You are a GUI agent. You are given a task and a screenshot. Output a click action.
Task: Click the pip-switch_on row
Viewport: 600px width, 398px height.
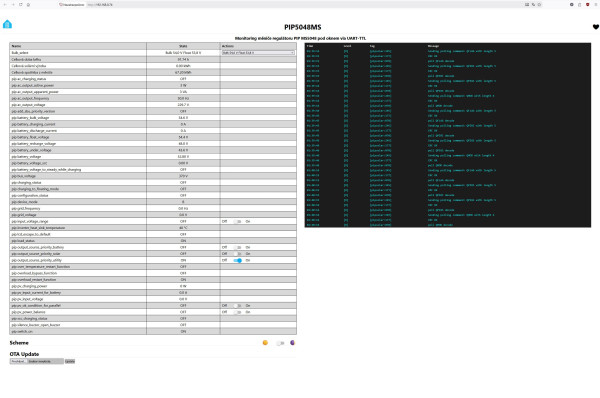tap(153, 331)
